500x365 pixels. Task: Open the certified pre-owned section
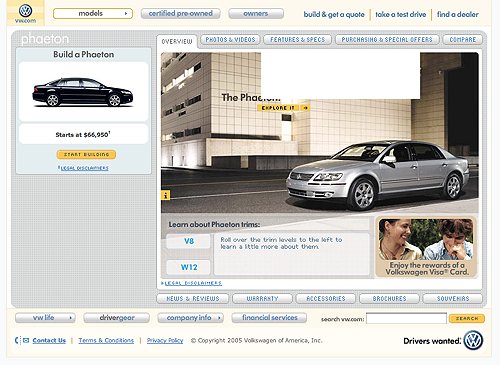[x=180, y=14]
